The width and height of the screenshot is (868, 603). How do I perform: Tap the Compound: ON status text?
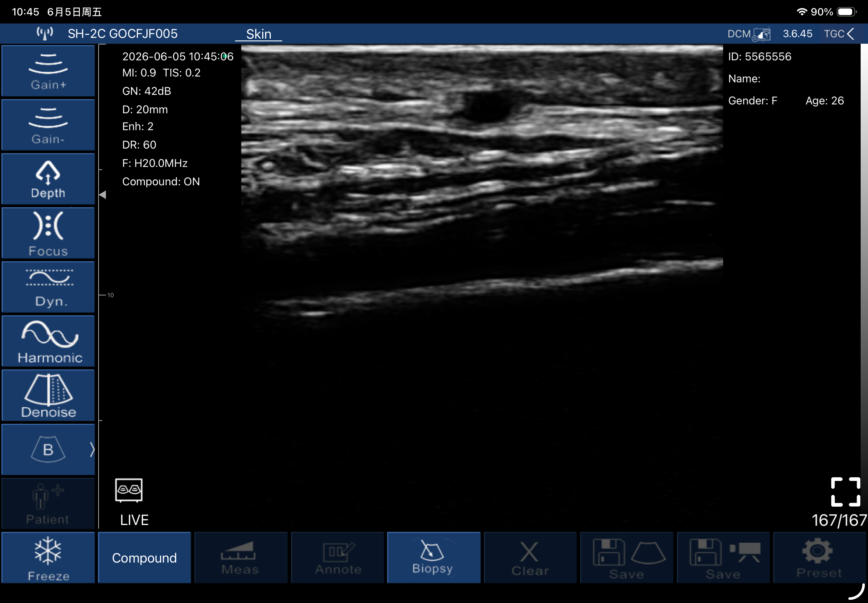(x=161, y=182)
